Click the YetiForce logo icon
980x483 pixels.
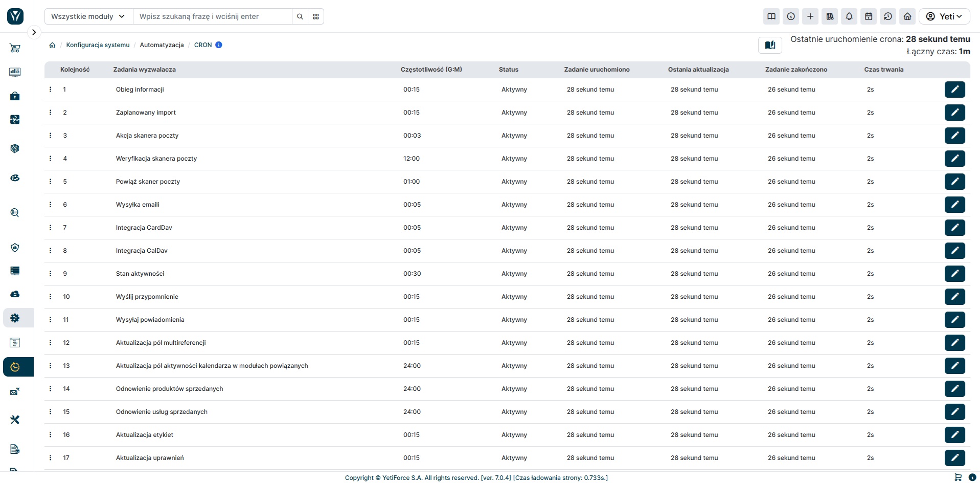pos(15,16)
